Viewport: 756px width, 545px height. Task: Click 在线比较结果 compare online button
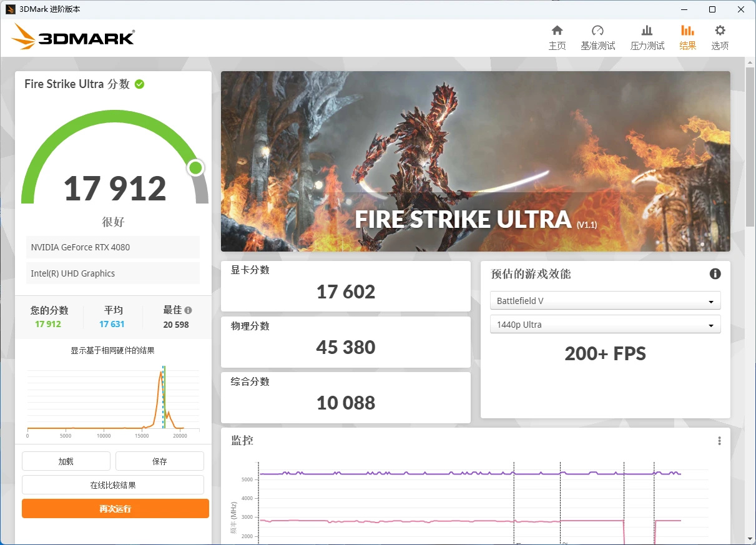pyautogui.click(x=113, y=485)
